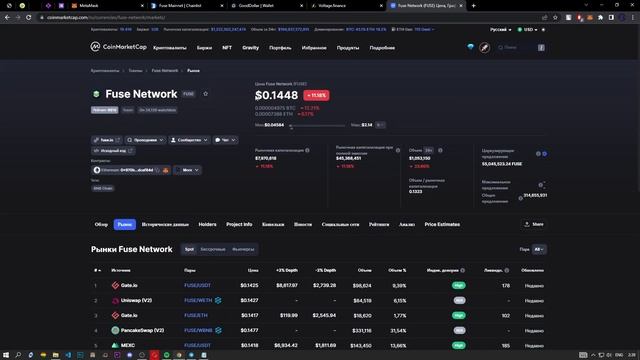
Task: Expand the Проводники dropdown
Action: 145,140
